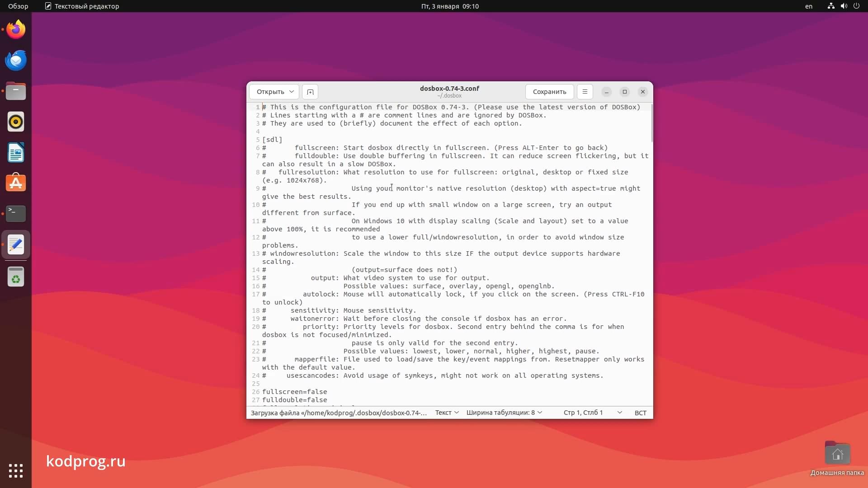
Task: Open Rhythmbox music player in dock
Action: click(16, 122)
